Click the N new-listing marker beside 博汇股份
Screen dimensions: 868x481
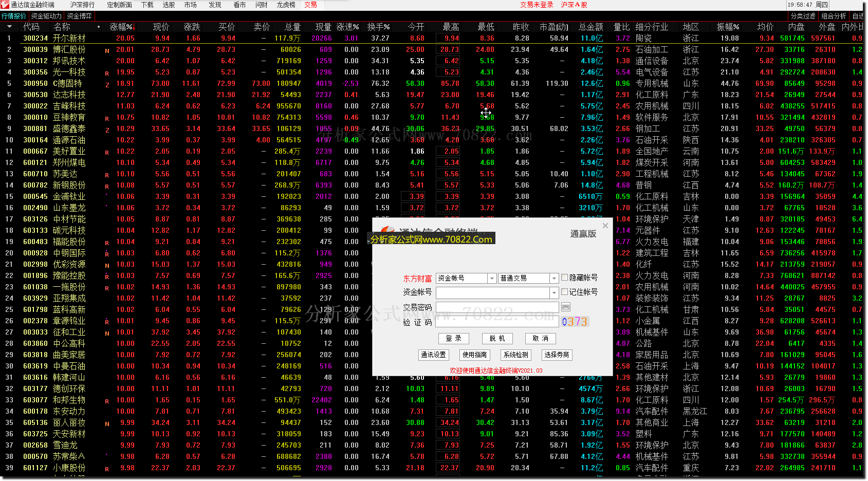click(107, 50)
